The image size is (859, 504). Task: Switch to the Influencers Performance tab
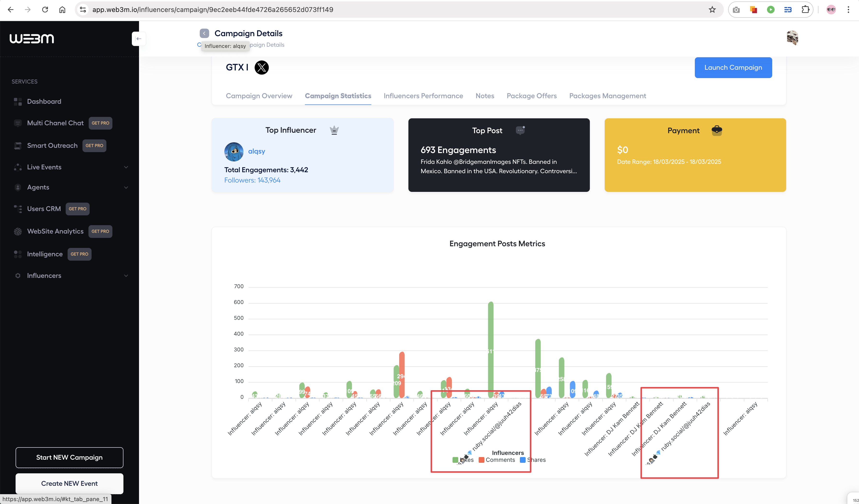423,96
